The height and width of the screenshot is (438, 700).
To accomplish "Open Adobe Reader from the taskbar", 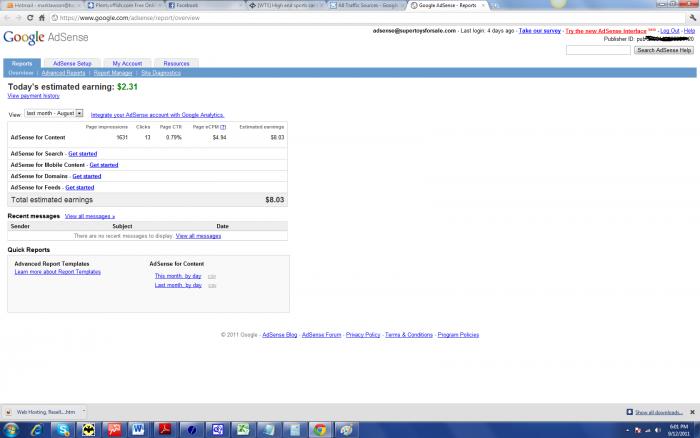I will tap(165, 430).
